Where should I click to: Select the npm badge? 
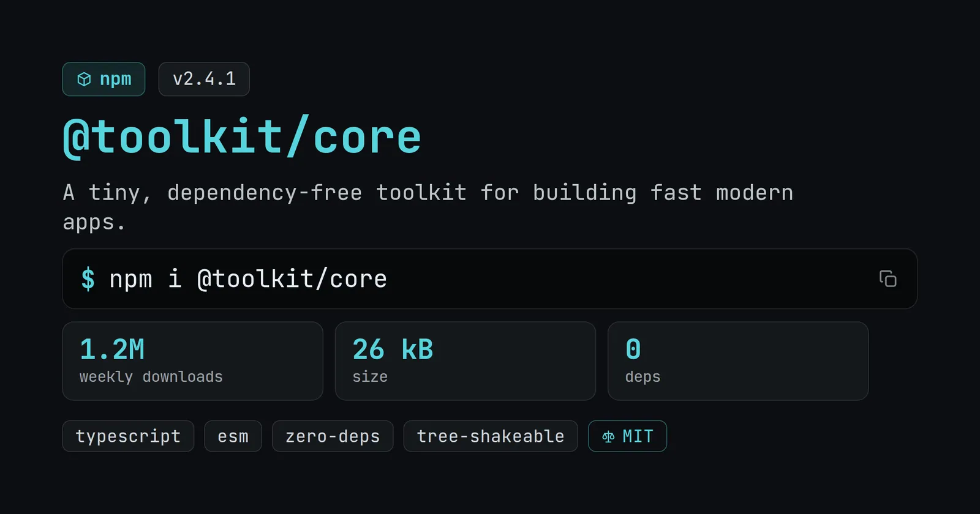coord(104,79)
